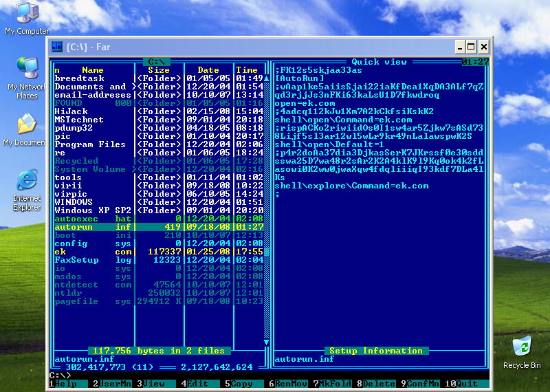Viewport: 550px width, 392px height.
Task: Select the MSTechnet folder
Action: coord(159,120)
